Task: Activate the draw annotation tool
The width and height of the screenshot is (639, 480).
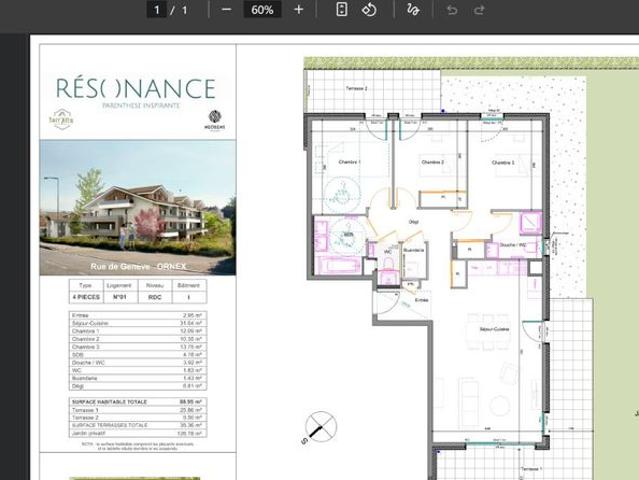Action: point(413,9)
